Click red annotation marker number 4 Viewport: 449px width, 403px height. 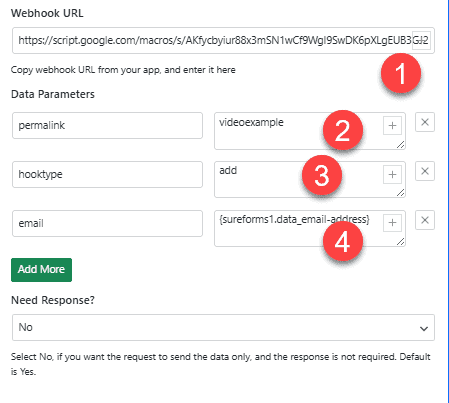tap(343, 242)
